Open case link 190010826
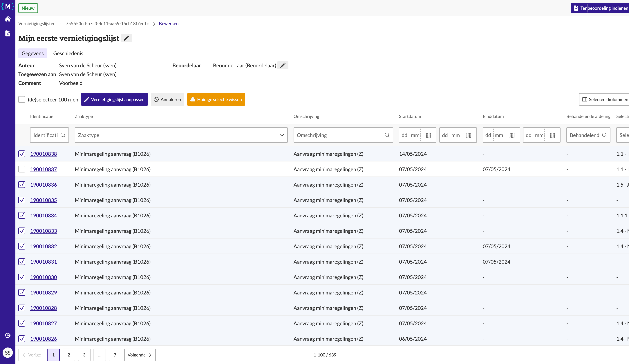Viewport: 629px width, 364px height. (44, 338)
